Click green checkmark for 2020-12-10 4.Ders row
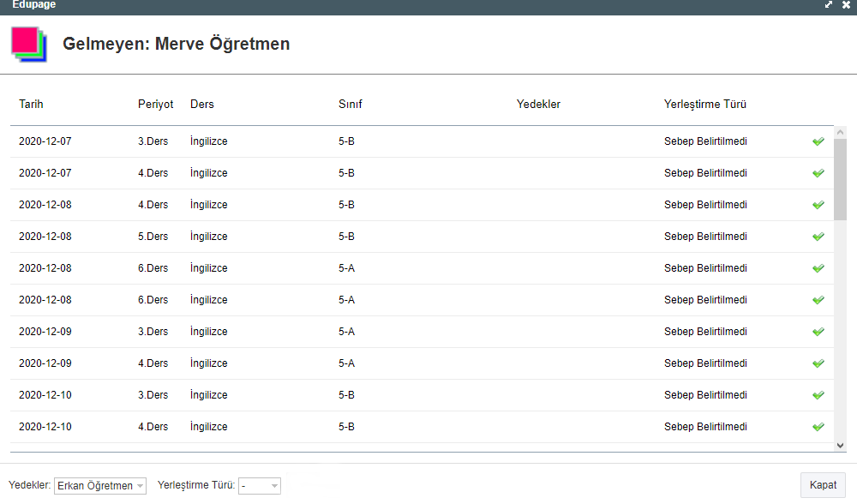Viewport: 857px width, 504px height. 818,427
